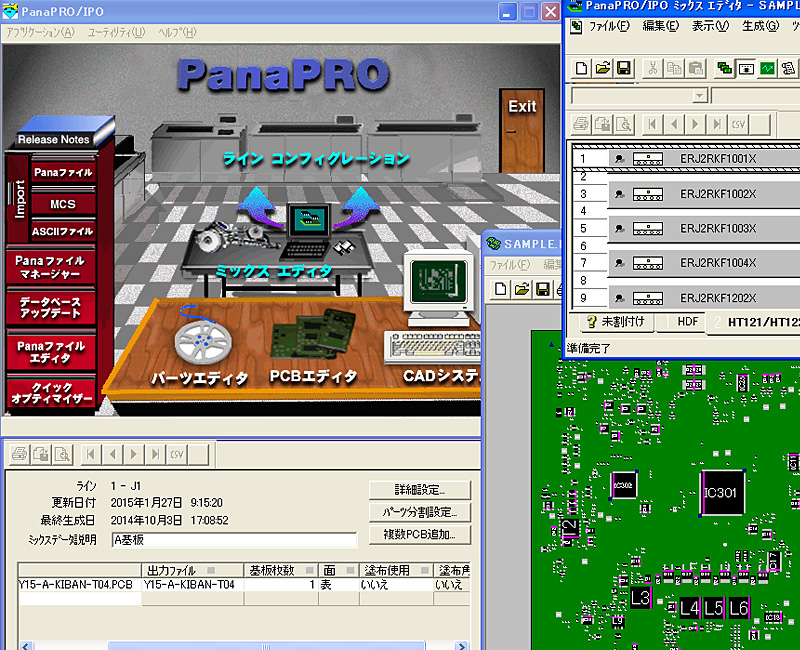
Task: Go to first page in ミックス エディタ
Action: pyautogui.click(x=652, y=124)
